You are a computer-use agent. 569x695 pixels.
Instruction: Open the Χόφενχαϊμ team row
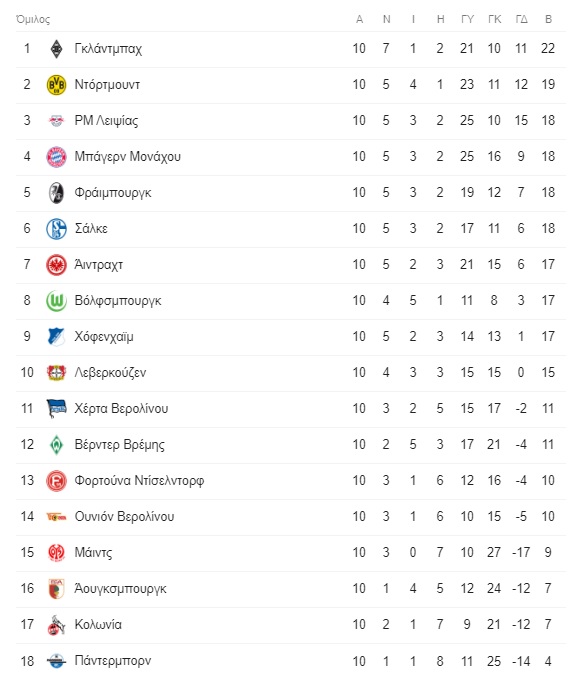(x=291, y=337)
